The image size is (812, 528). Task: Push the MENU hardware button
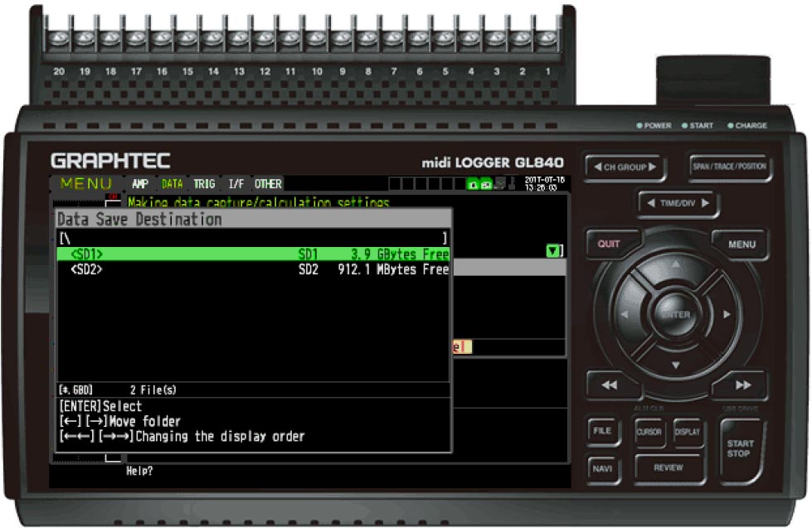[741, 245]
